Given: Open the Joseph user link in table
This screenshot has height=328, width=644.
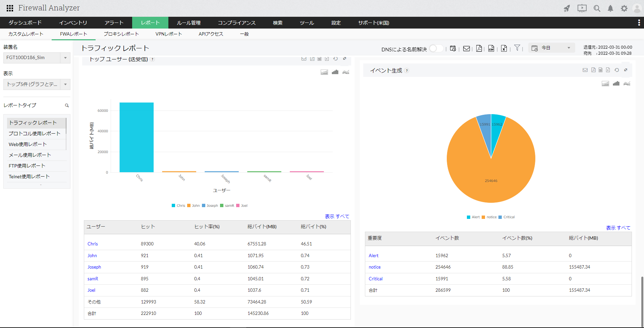Looking at the screenshot, I should tap(94, 267).
